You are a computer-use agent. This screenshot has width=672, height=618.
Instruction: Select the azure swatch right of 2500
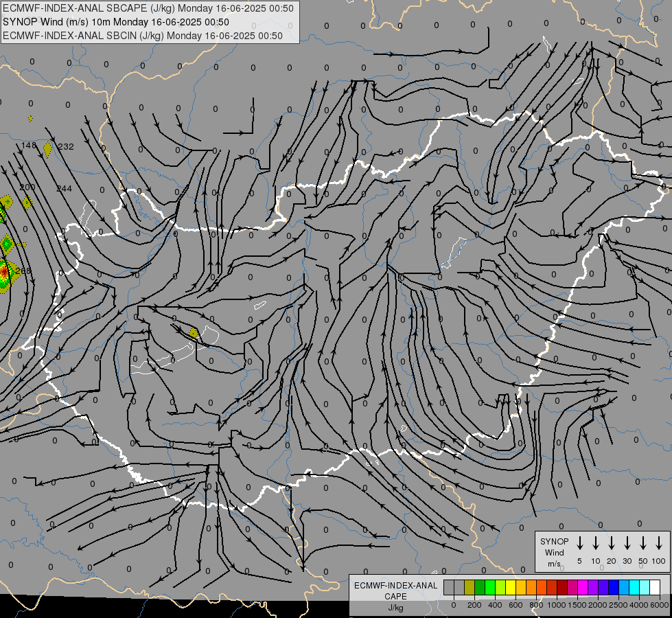(x=623, y=587)
